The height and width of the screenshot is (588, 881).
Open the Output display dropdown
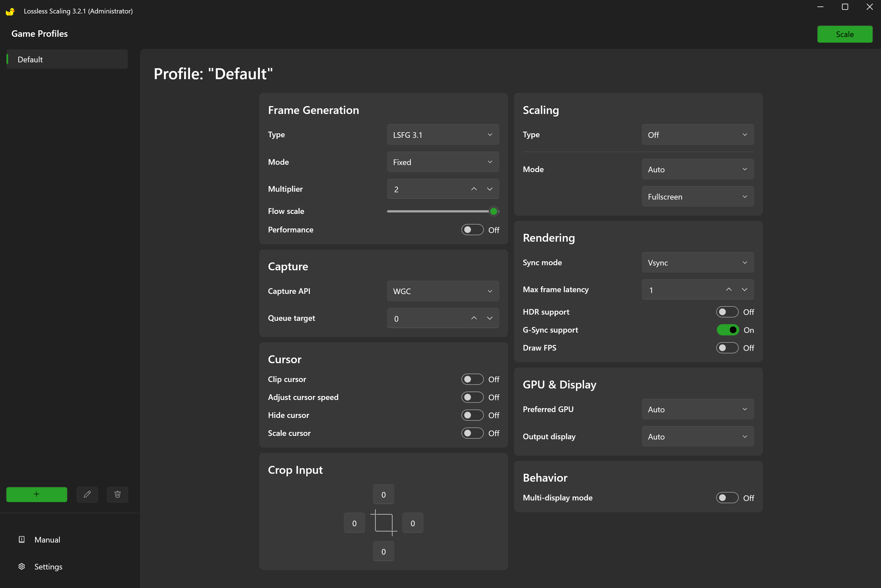[698, 436]
